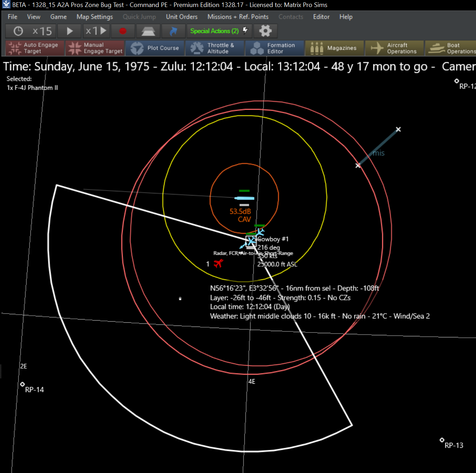The image size is (476, 473).
Task: Click the Command PE app icon in title bar
Action: click(x=6, y=5)
